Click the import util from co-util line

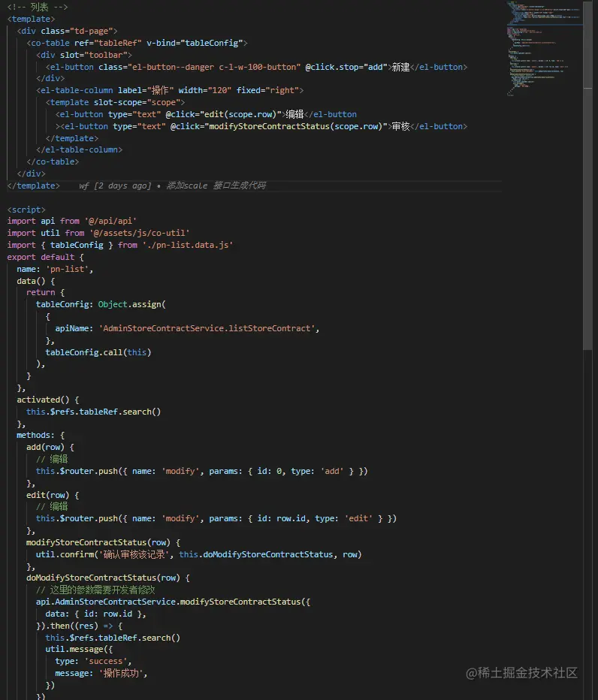(x=98, y=234)
